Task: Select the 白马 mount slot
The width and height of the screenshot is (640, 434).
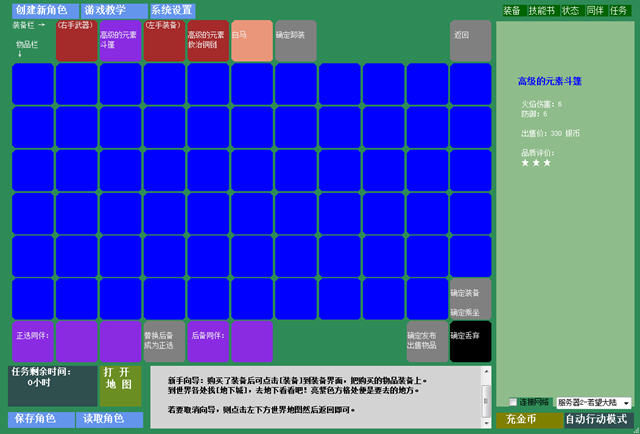Action: [x=251, y=41]
